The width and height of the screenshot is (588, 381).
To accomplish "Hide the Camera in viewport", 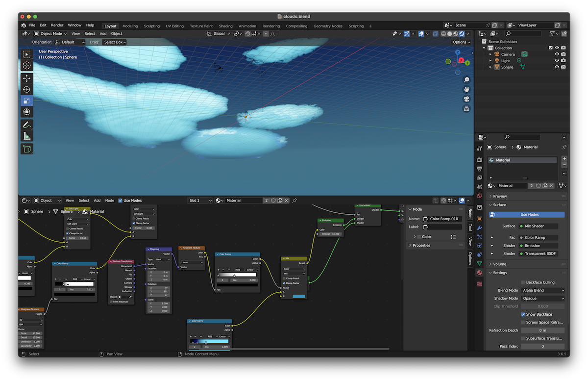I will (557, 54).
